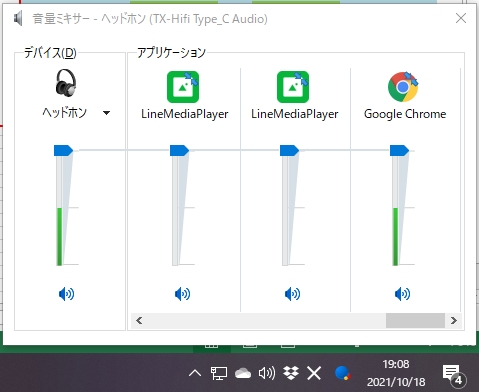The width and height of the screenshot is (479, 392).
Task: Click the アプリケーション group label
Action: click(171, 53)
